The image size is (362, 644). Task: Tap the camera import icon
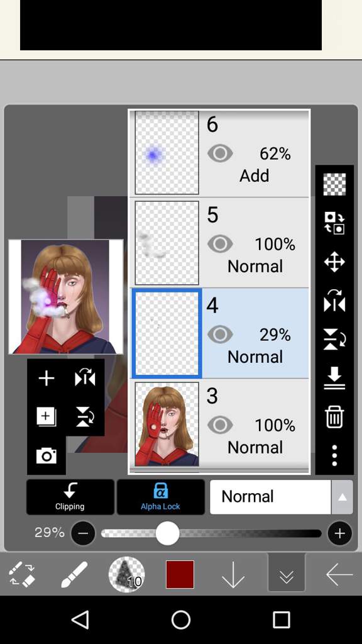(x=46, y=456)
